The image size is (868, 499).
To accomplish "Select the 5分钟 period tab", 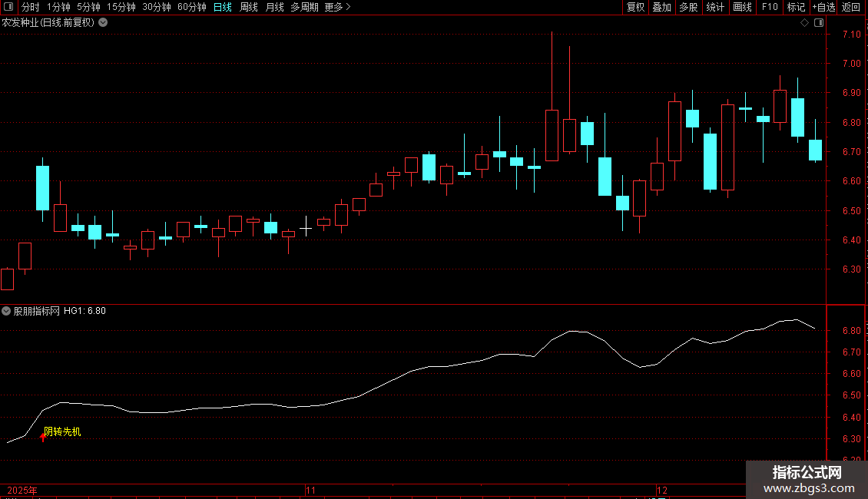I will point(88,7).
